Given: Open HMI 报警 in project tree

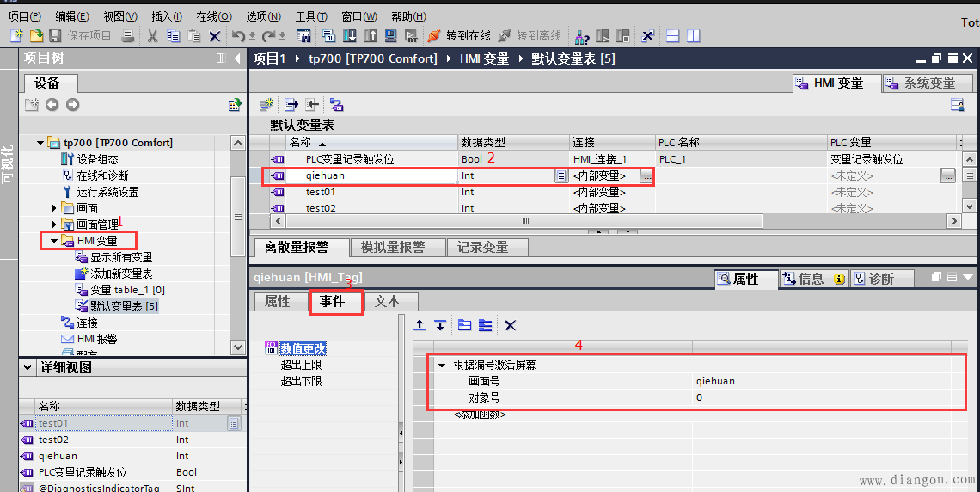Looking at the screenshot, I should coord(97,339).
